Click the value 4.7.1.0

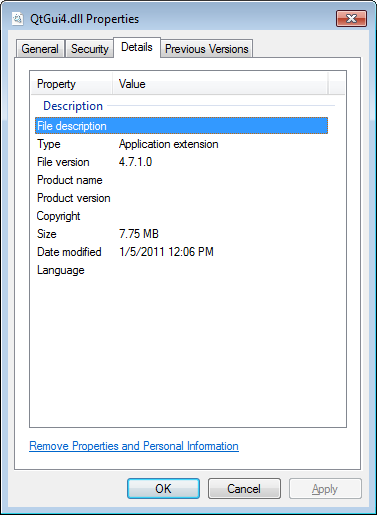135,162
